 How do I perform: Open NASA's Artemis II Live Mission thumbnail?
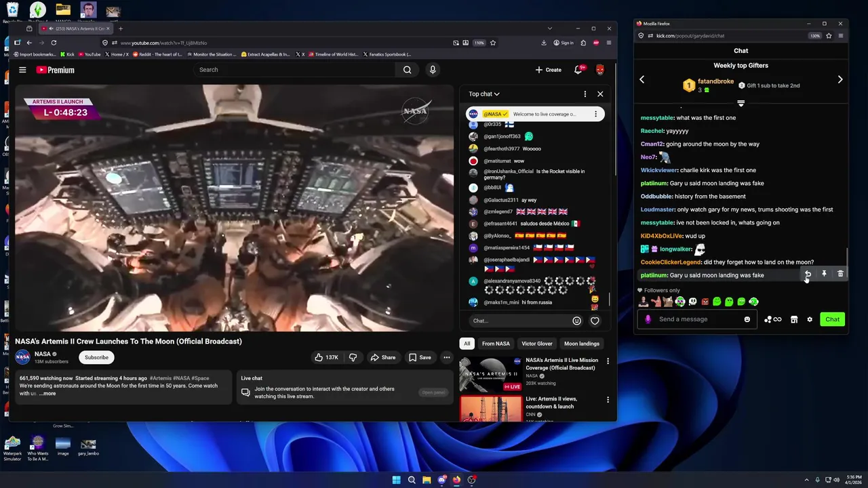coord(490,374)
